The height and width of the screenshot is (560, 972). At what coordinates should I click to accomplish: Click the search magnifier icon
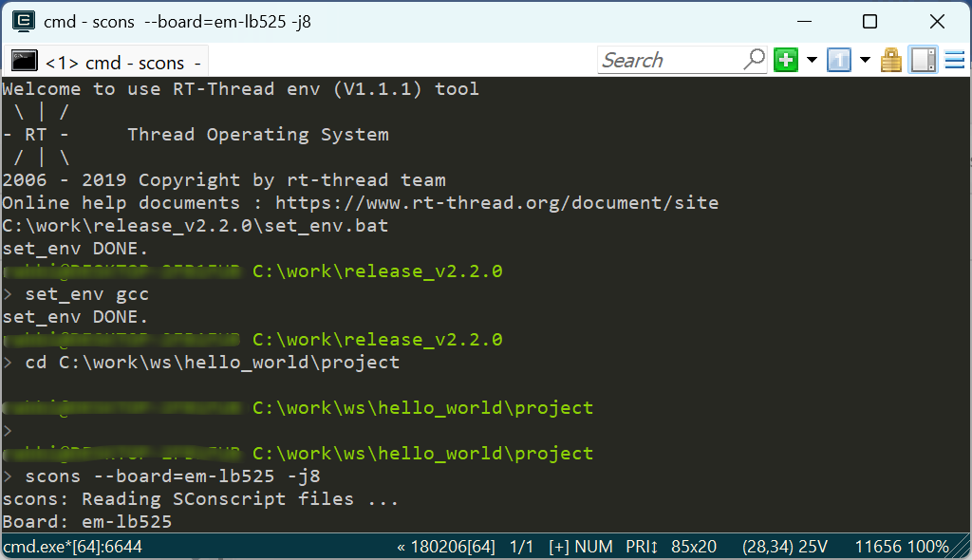[755, 59]
